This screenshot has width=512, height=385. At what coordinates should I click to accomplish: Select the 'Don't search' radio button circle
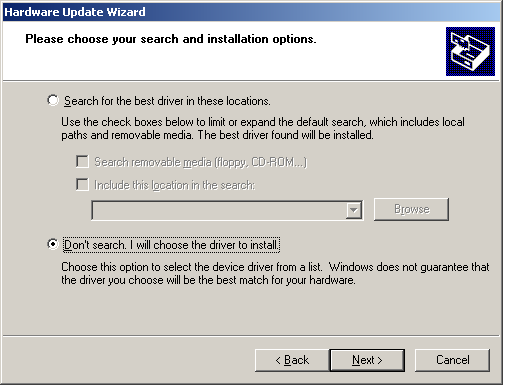click(53, 244)
